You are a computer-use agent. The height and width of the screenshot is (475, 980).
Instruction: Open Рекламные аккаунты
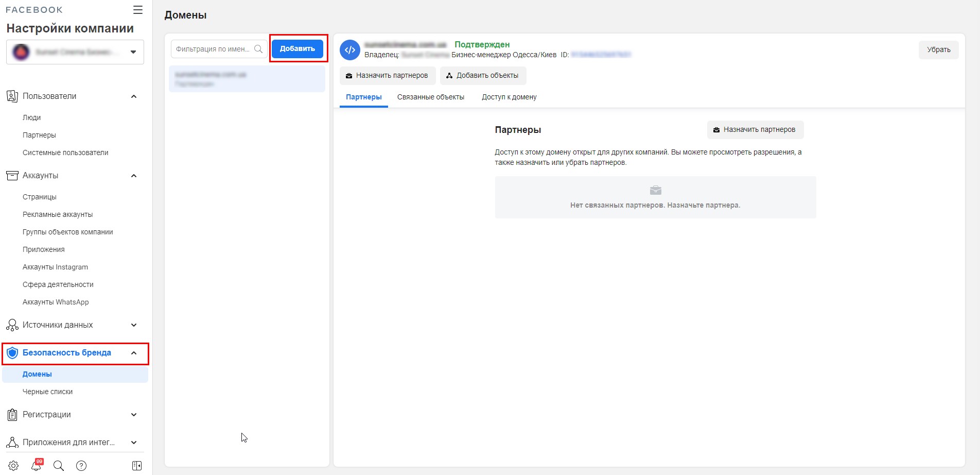(x=58, y=214)
